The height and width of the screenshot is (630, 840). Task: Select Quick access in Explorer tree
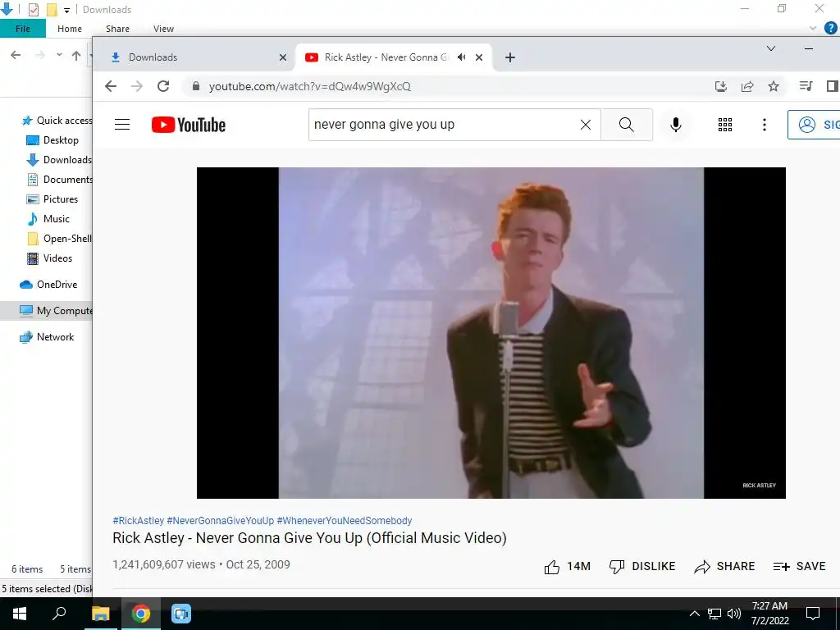coord(57,121)
